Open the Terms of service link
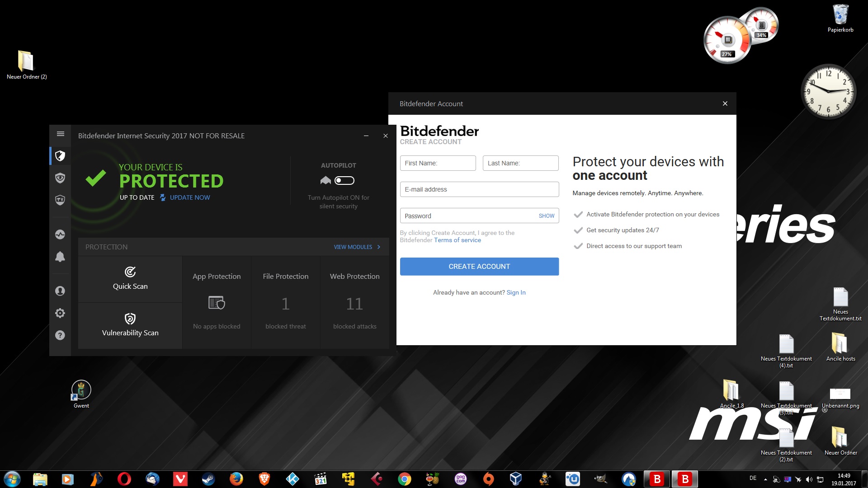 tap(457, 240)
